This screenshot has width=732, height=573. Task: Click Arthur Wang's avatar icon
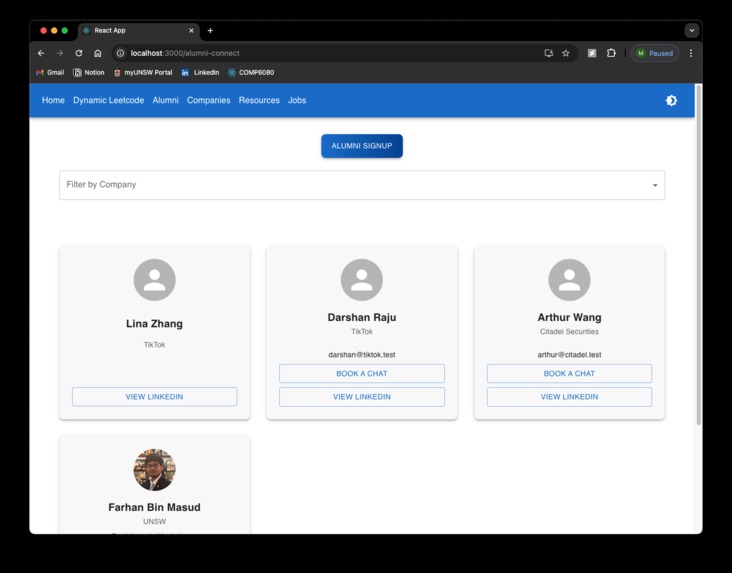click(x=569, y=280)
